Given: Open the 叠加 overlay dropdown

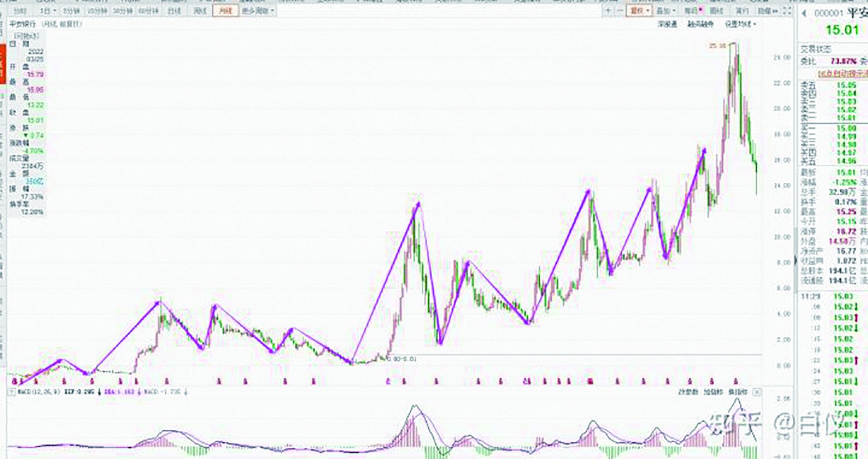Looking at the screenshot, I should [x=665, y=11].
